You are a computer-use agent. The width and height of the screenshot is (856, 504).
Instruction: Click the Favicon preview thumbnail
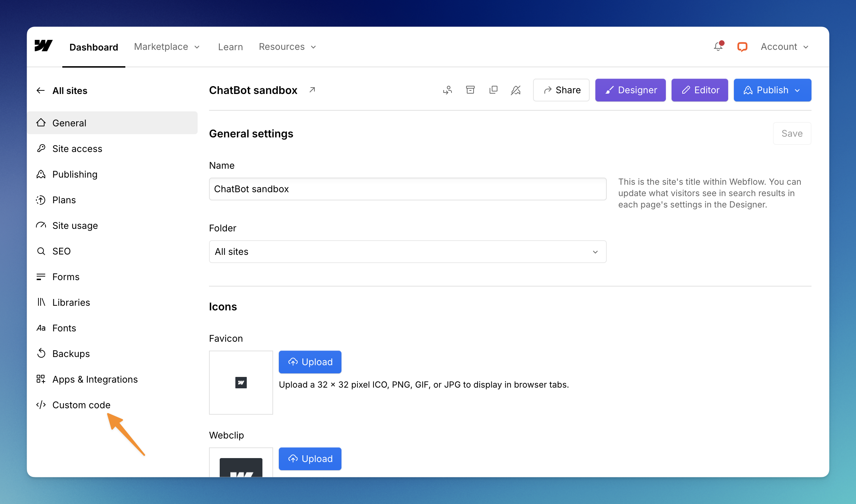241,383
